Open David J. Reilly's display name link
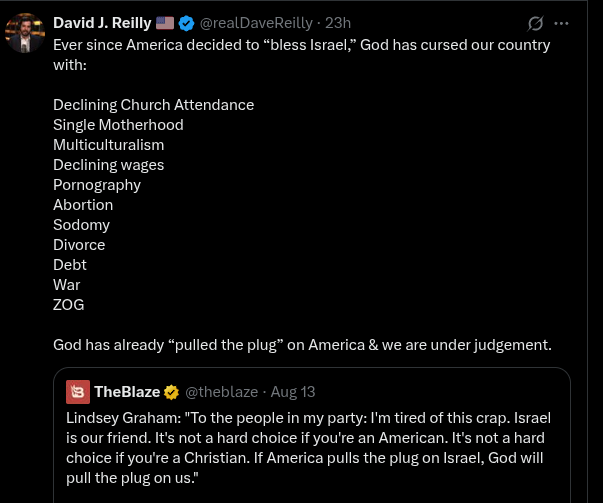This screenshot has width=603, height=503. tap(102, 23)
